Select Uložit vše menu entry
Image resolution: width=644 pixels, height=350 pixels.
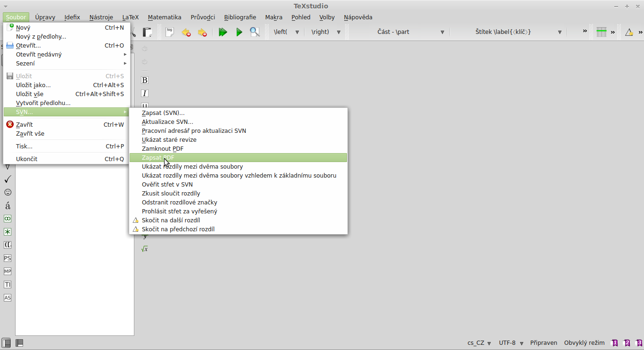tap(66, 94)
